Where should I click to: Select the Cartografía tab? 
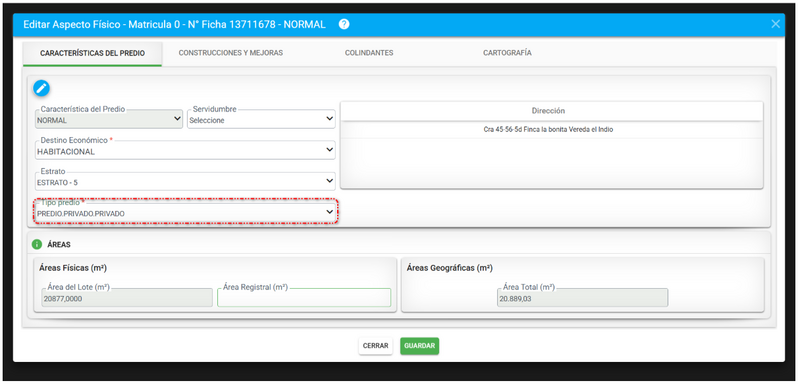[507, 53]
